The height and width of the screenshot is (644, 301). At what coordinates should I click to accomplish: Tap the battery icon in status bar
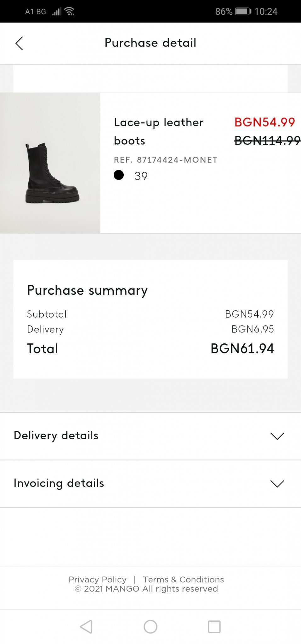[x=243, y=12]
